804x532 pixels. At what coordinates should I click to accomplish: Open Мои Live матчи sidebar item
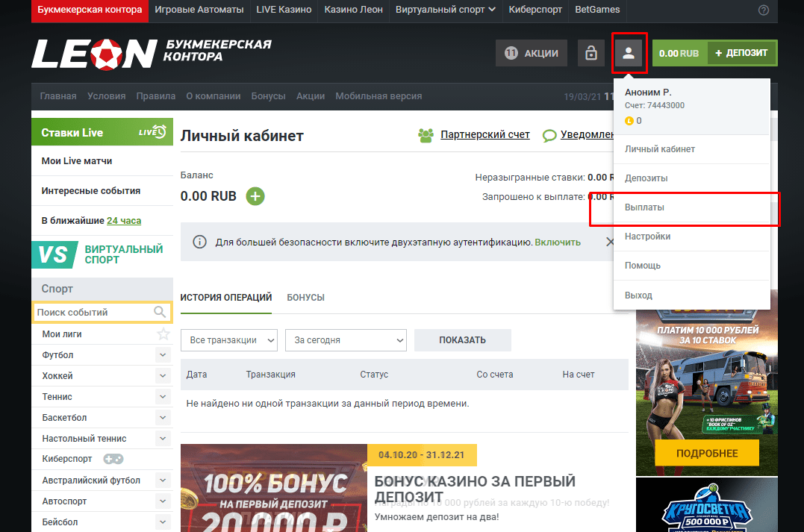102,161
